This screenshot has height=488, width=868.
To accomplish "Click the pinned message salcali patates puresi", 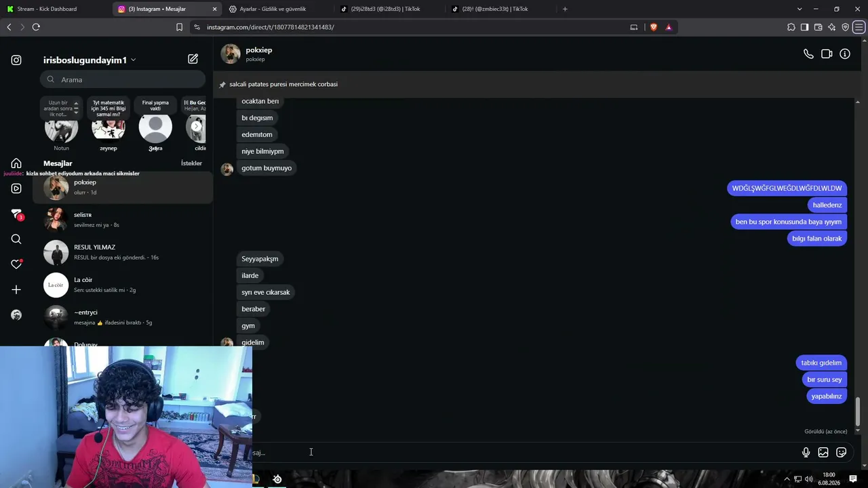I will pos(283,84).
